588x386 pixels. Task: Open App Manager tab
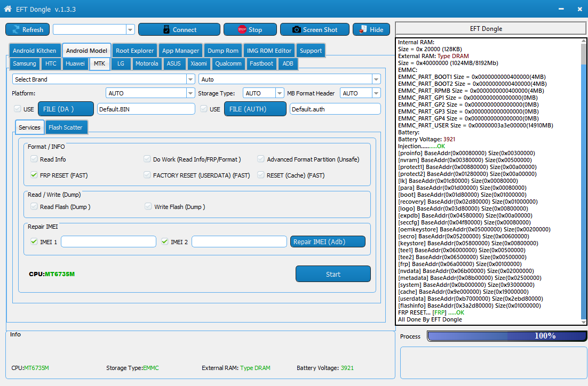click(x=181, y=51)
